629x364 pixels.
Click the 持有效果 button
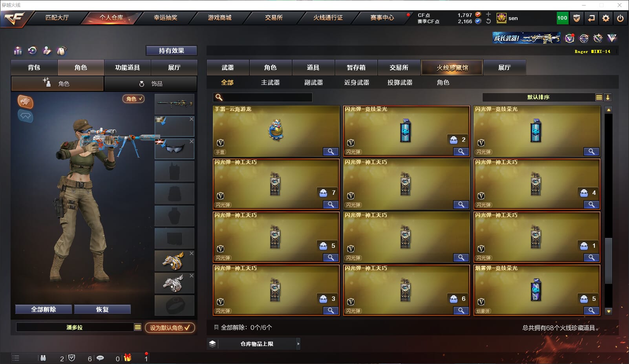click(x=172, y=51)
